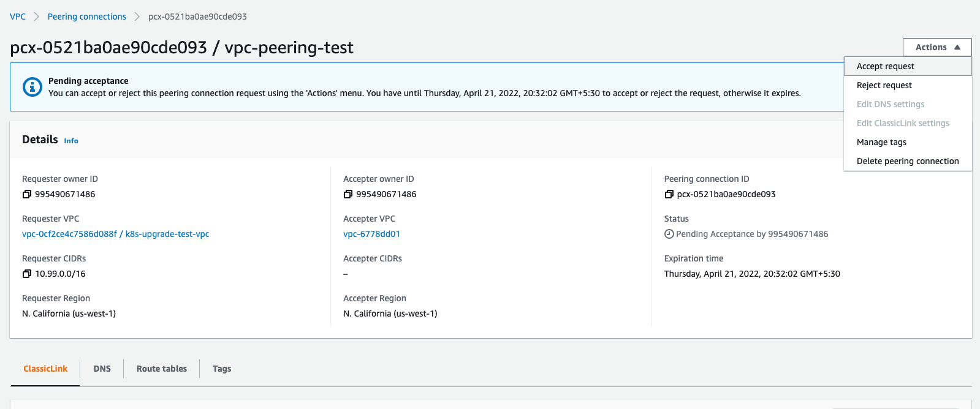Switch to the Tags tab

tap(221, 369)
